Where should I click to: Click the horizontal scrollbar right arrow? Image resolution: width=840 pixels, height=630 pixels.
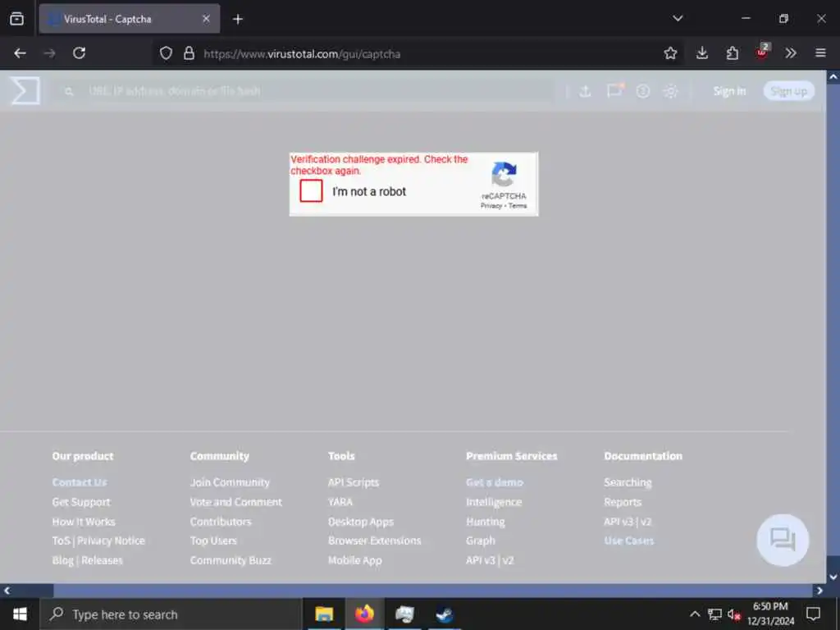tap(819, 591)
